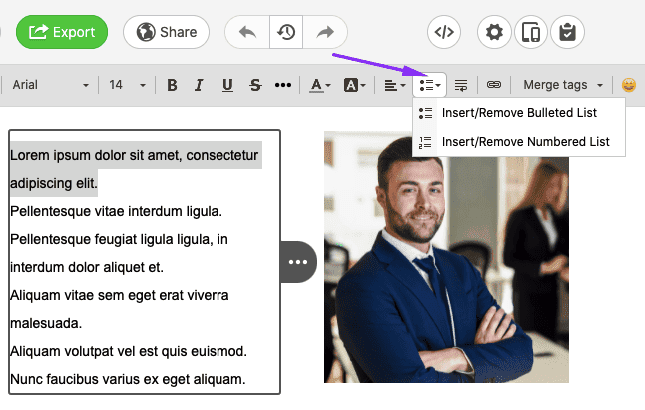
Task: Choose Insert/Remove Bulleted List
Action: tap(518, 113)
